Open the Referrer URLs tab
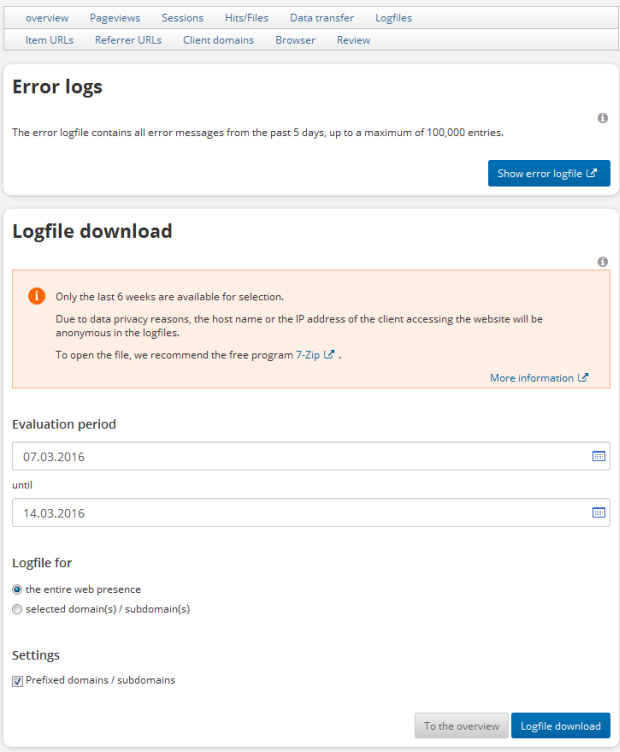Screen dimensions: 620x752 (128, 40)
